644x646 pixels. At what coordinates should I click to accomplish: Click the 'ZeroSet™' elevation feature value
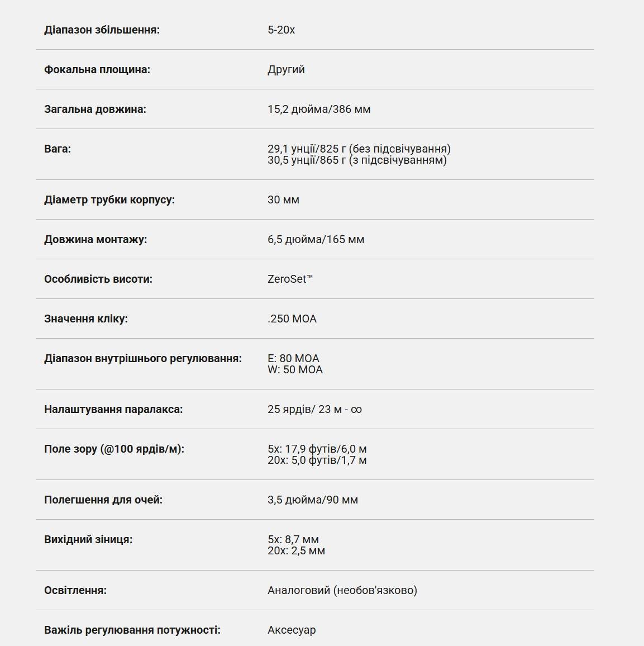point(290,279)
